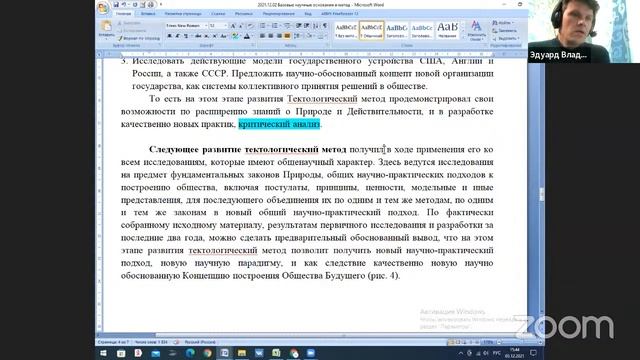Open Font dialog launcher

[253, 45]
